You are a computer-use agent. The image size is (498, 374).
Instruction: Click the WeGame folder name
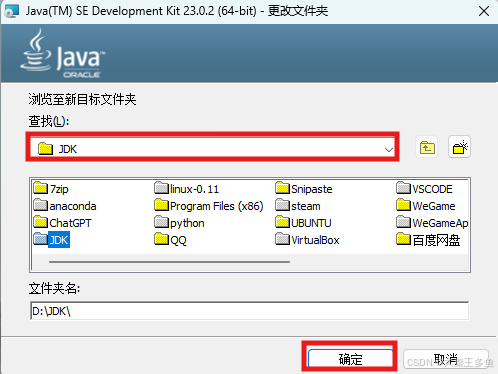click(434, 206)
